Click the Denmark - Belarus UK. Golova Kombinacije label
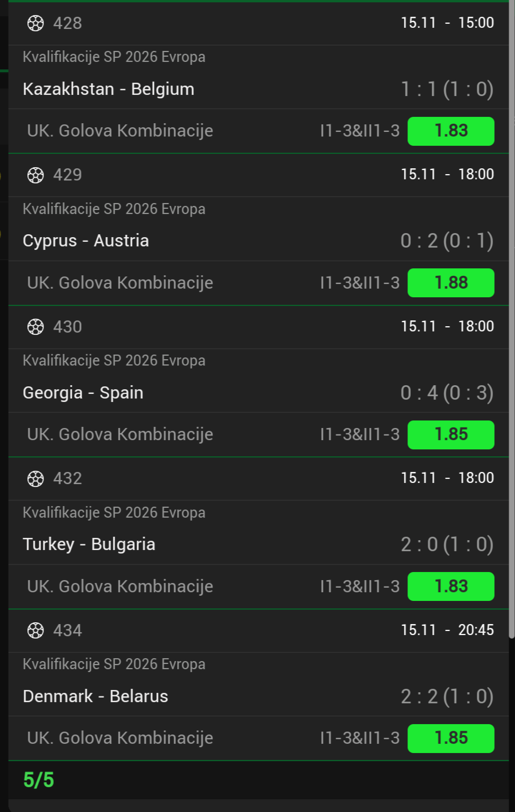The height and width of the screenshot is (812, 515). click(x=120, y=738)
